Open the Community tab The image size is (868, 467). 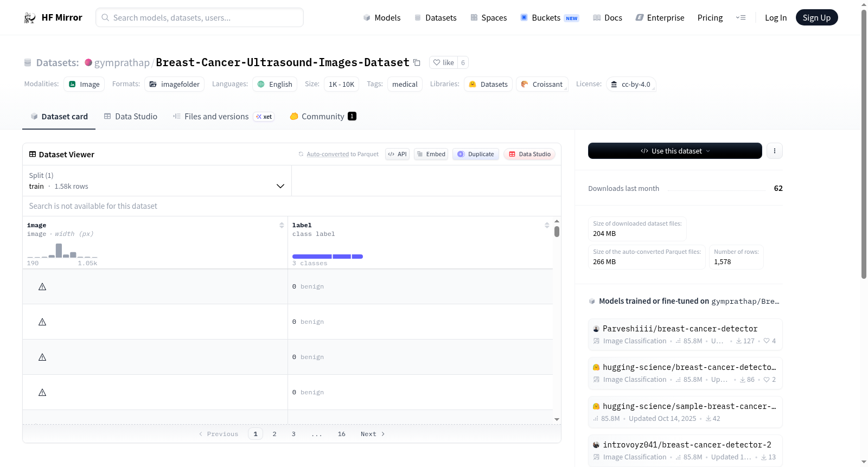(x=323, y=117)
